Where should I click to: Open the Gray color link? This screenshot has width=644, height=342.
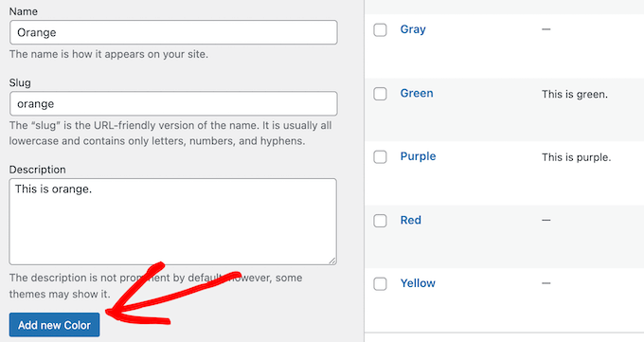click(413, 29)
